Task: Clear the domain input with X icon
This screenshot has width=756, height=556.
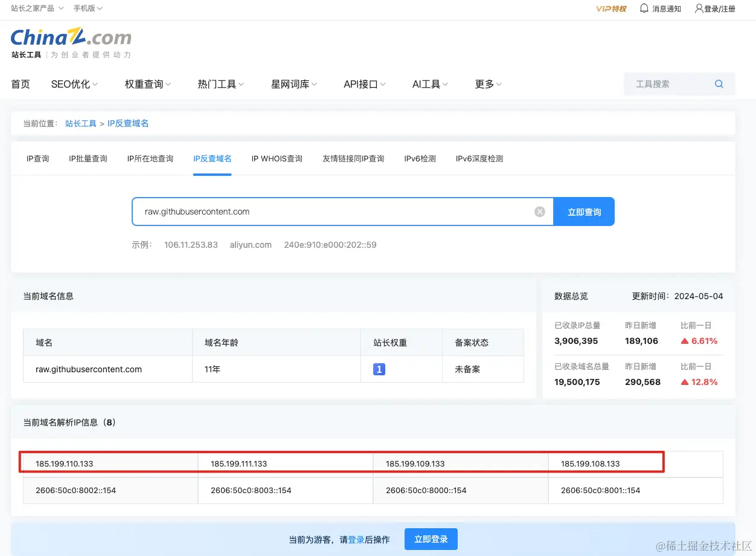Action: [540, 212]
